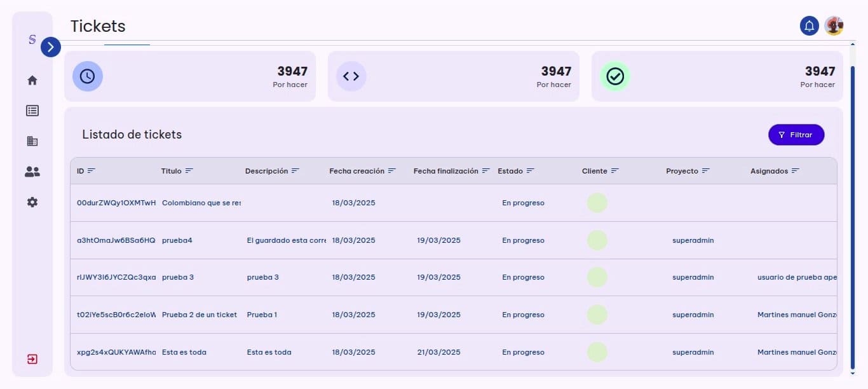868x389 pixels.
Task: Click the code brackets card icon
Action: 351,76
